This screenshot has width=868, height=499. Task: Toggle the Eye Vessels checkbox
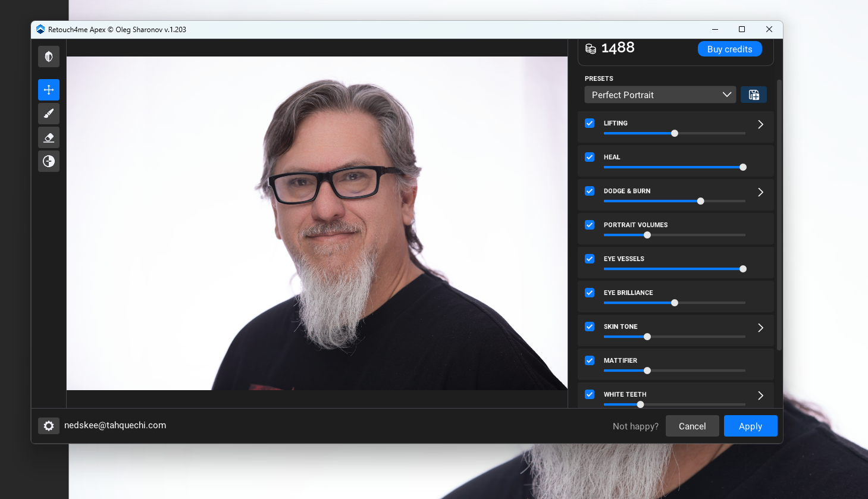click(590, 259)
